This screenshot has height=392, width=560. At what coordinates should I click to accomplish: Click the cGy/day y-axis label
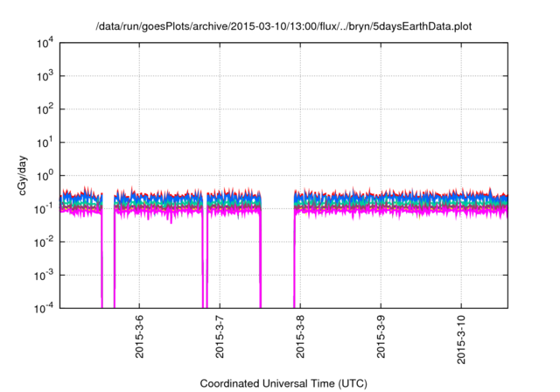(23, 175)
